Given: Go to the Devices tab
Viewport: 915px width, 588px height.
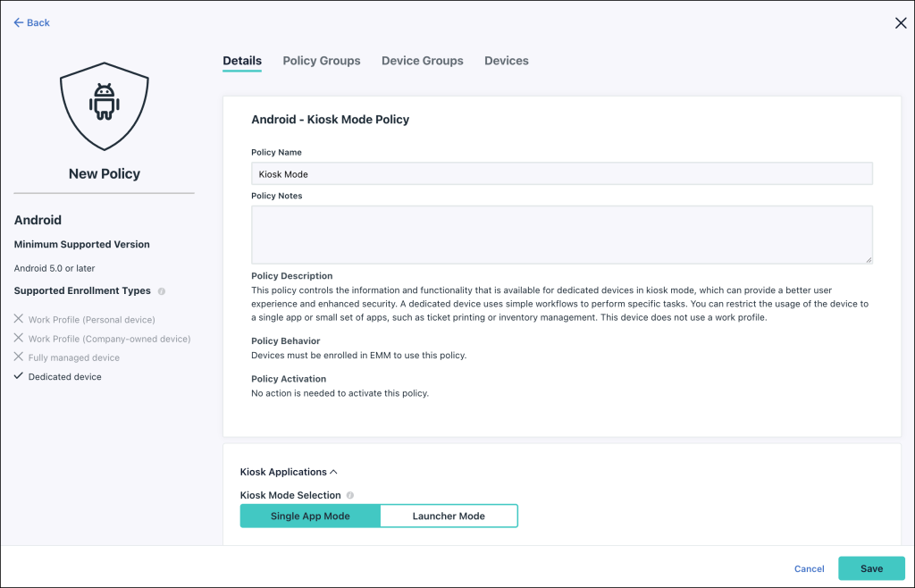Looking at the screenshot, I should [507, 61].
